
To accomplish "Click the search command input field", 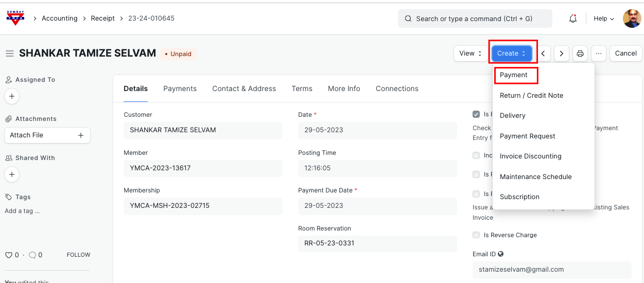I will point(475,19).
